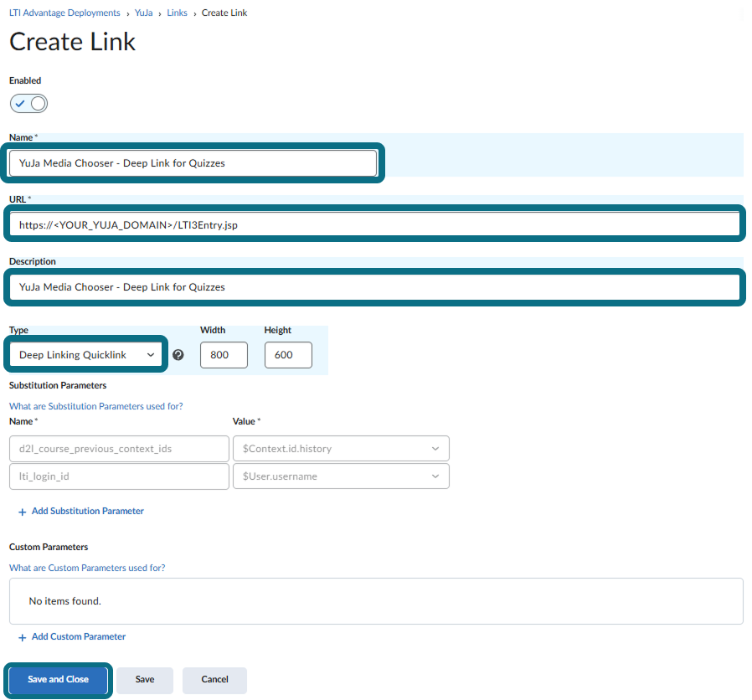Toggle the Enabled switch
Viewport: 752px width, 700px height.
pyautogui.click(x=28, y=104)
